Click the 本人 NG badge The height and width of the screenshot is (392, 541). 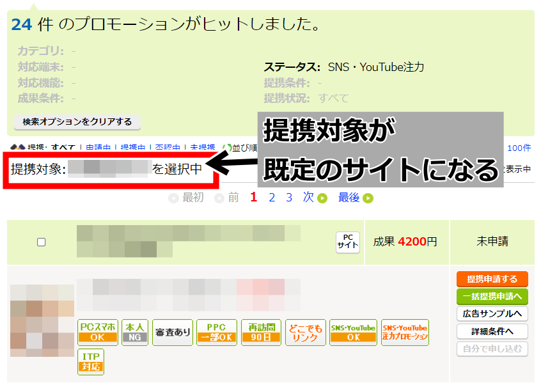pos(135,333)
